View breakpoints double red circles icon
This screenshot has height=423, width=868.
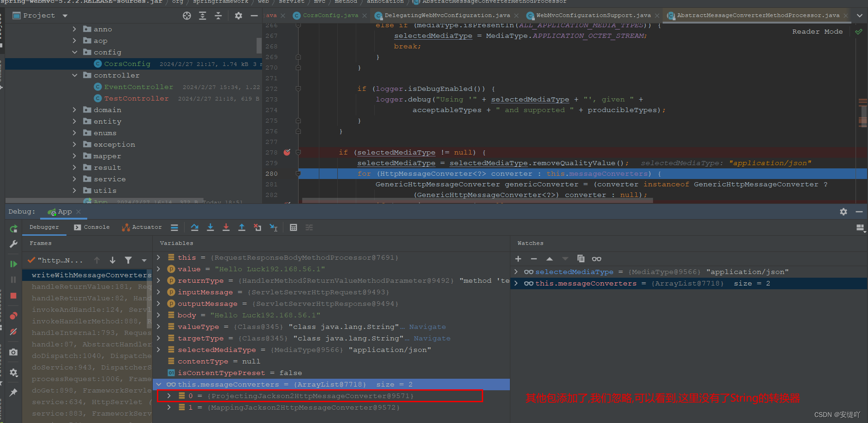pos(13,316)
